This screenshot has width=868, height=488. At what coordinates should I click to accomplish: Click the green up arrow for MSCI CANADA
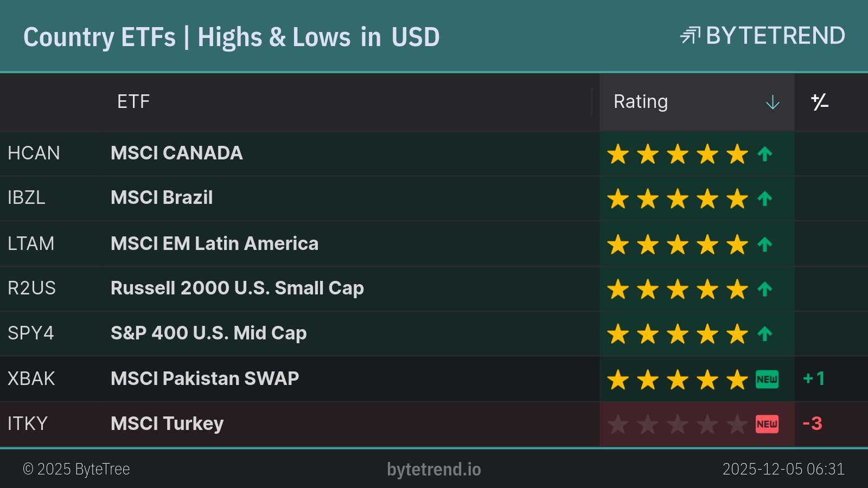point(765,155)
